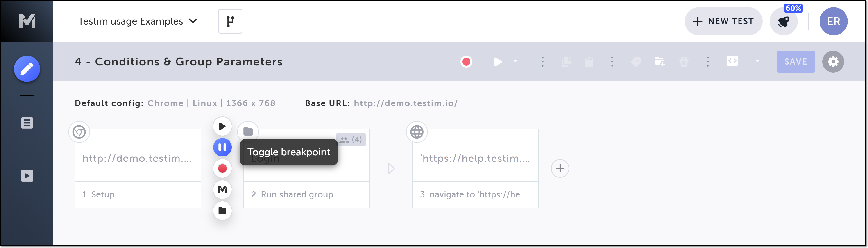Open the branch selector icon

pyautogui.click(x=230, y=21)
